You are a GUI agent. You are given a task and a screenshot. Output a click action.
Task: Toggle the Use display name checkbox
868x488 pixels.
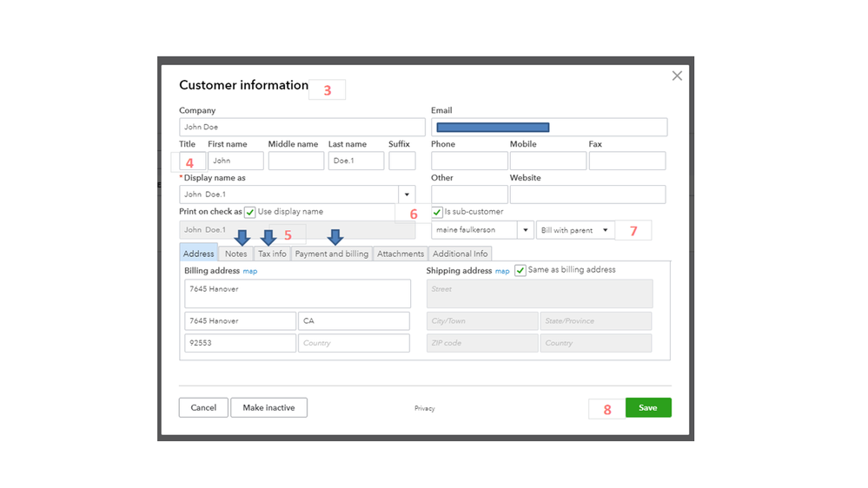click(249, 213)
